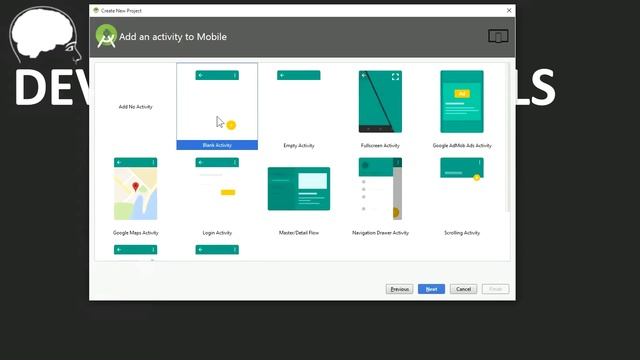Click the Blank Activity label

point(217,145)
